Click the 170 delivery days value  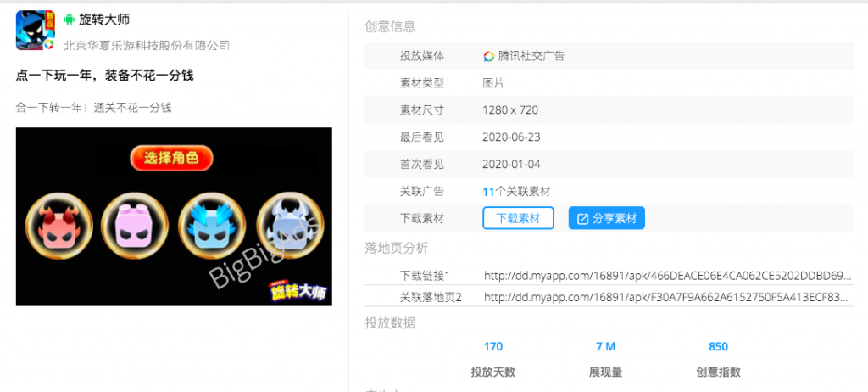pyautogui.click(x=492, y=346)
